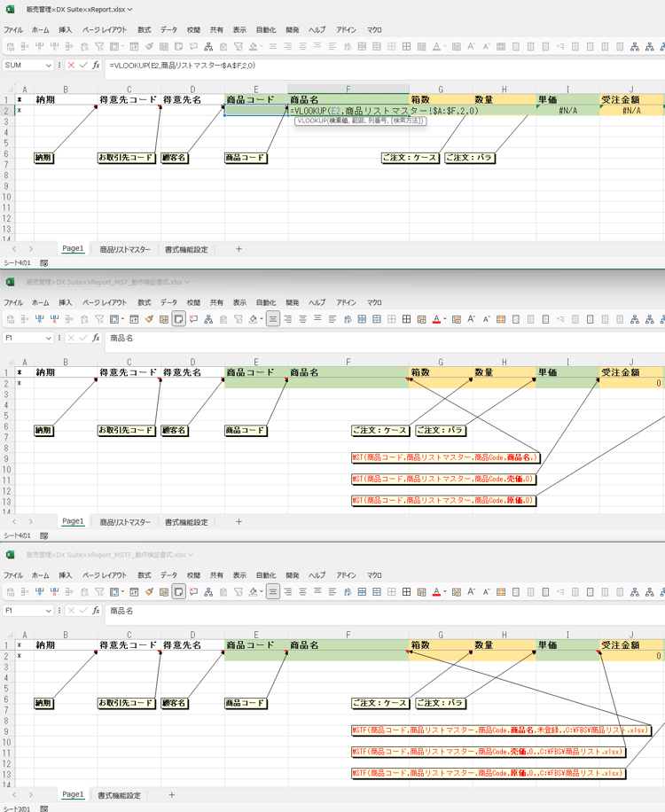Click the all borders icon in the bottom window
The image size is (665, 812).
pyautogui.click(x=407, y=591)
